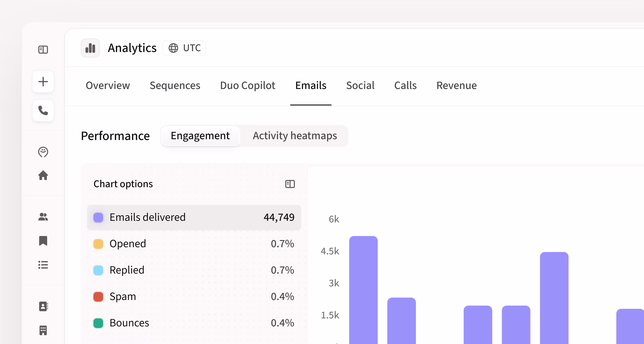Viewport: 644px width, 344px height.
Task: Select the Opened metric row
Action: [x=194, y=244]
